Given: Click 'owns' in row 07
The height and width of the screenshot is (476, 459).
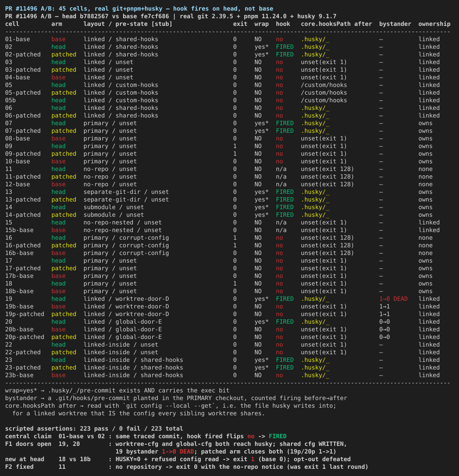Looking at the screenshot, I should pyautogui.click(x=425, y=123).
